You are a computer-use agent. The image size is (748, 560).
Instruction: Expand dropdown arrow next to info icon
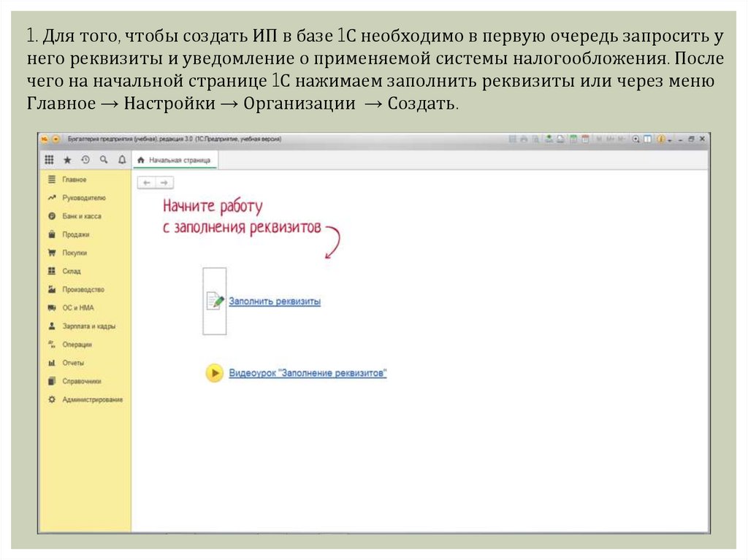pos(669,139)
